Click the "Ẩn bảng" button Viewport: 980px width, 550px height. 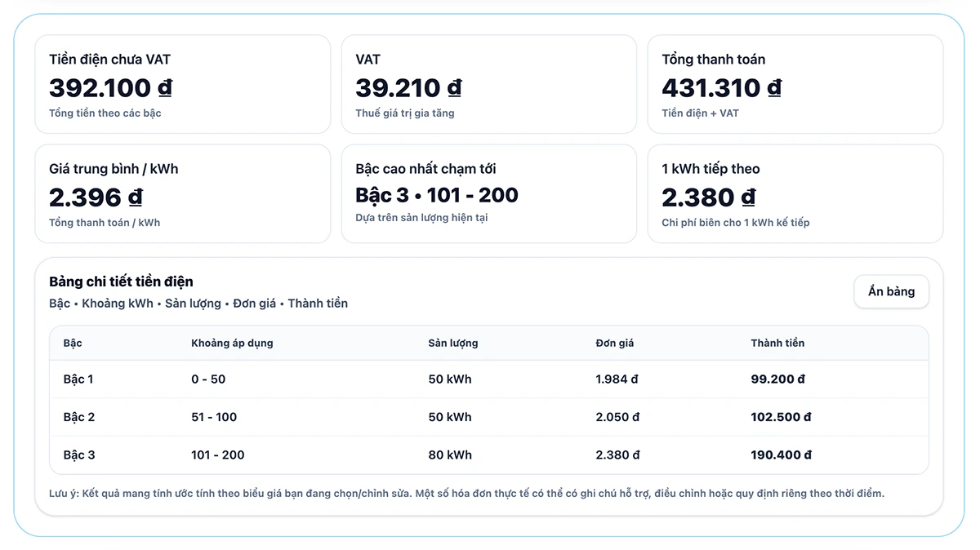[891, 291]
